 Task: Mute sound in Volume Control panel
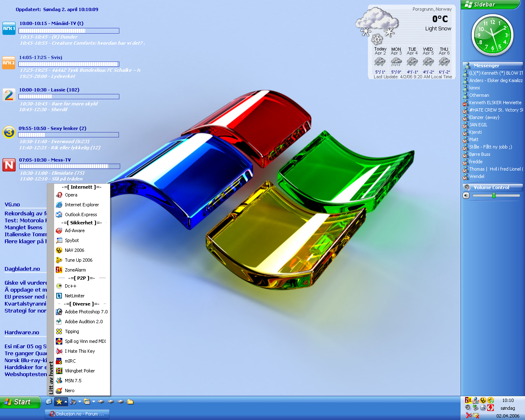click(x=466, y=196)
